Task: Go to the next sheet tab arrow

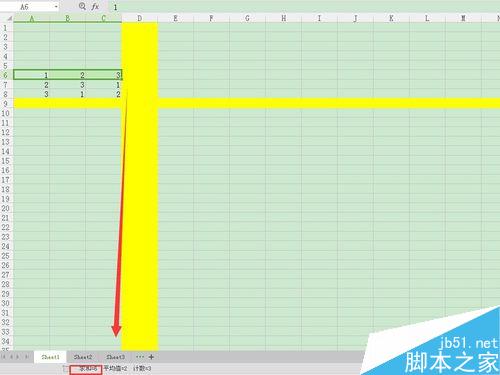Action: click(18, 357)
